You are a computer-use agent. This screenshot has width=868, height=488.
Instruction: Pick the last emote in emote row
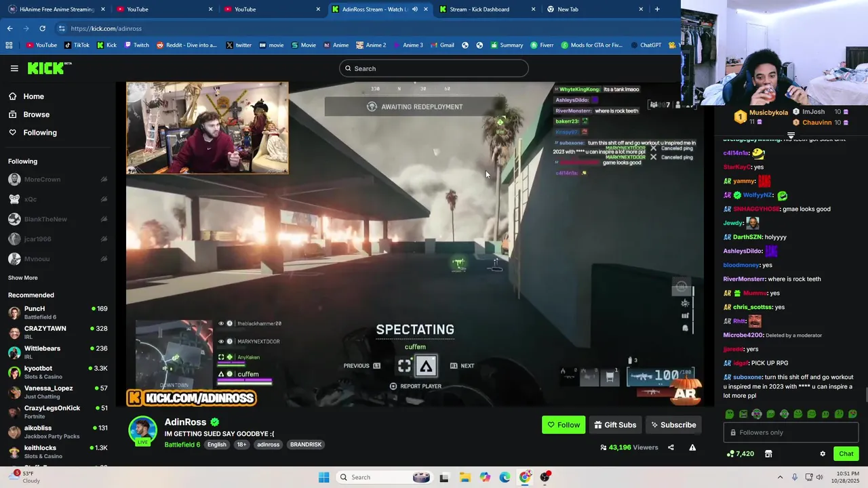[x=852, y=414]
